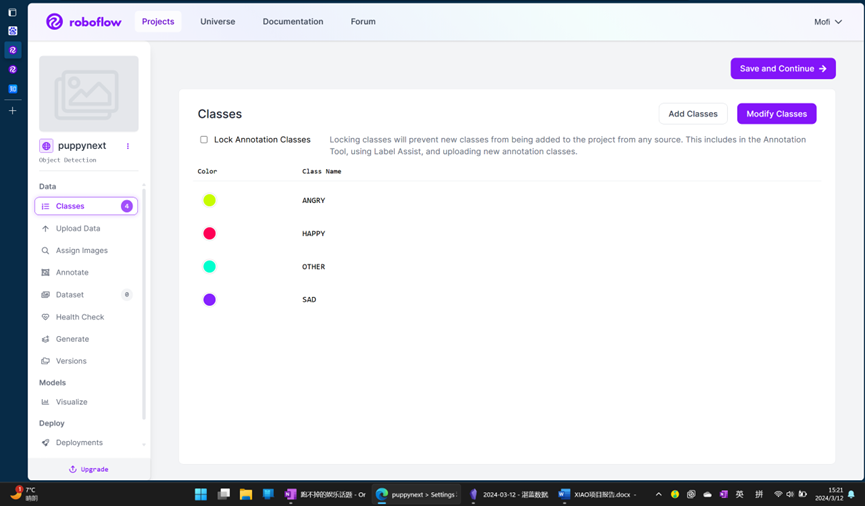865x506 pixels.
Task: Click the purple SAD color swatch
Action: tap(209, 300)
